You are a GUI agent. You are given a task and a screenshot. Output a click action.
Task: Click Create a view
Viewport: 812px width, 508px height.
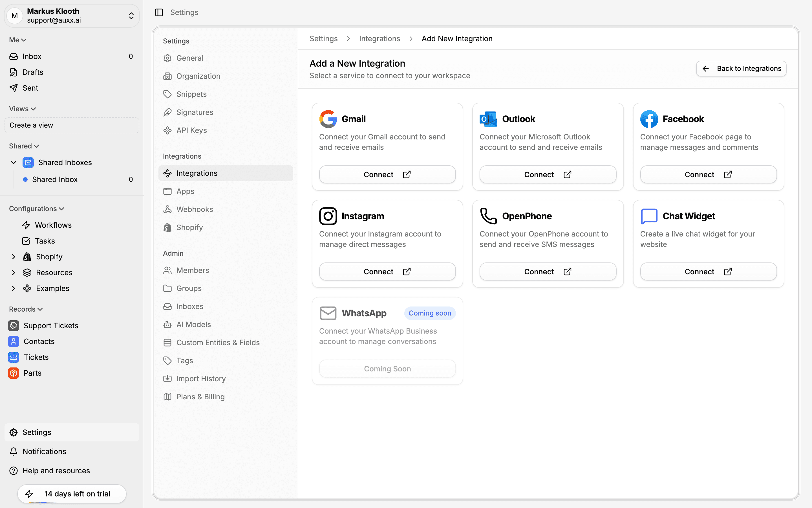pos(71,125)
